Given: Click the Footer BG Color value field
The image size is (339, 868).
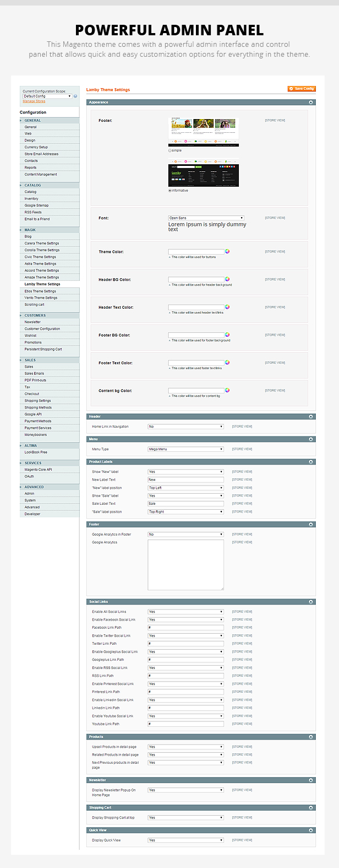Looking at the screenshot, I should 196,335.
